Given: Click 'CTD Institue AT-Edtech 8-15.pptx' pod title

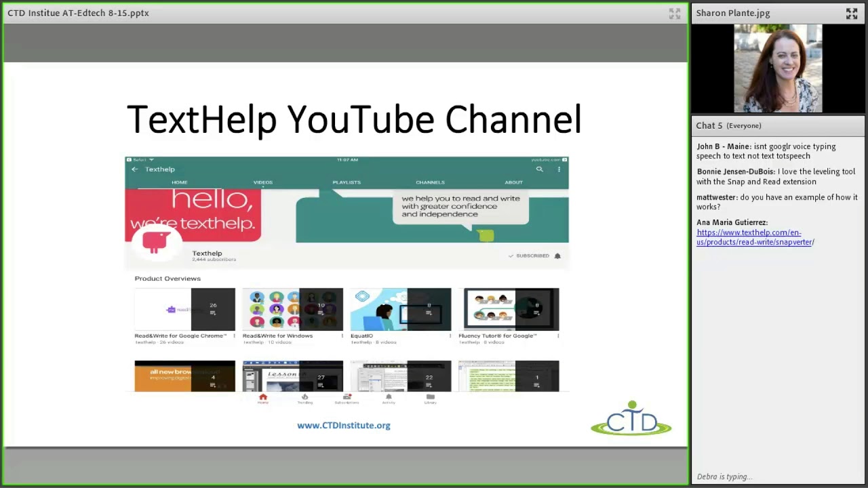Looking at the screenshot, I should (78, 13).
